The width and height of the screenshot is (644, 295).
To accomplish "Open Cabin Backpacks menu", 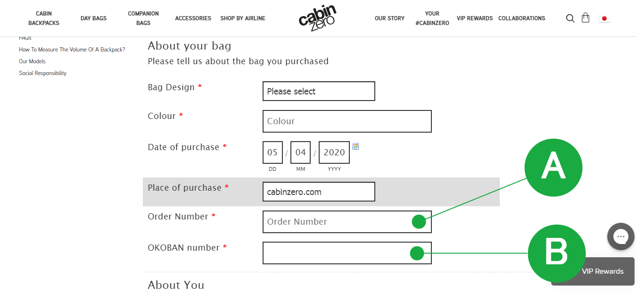I will (x=44, y=18).
